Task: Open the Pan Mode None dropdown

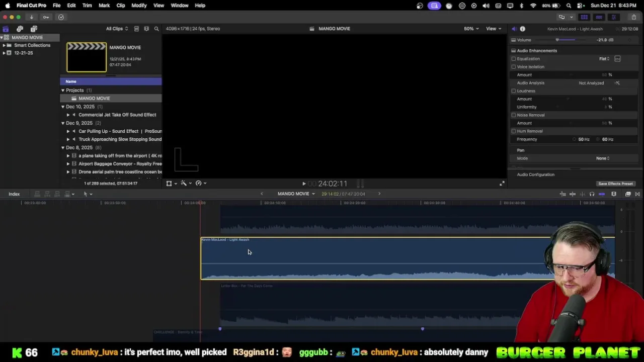Action: click(603, 158)
